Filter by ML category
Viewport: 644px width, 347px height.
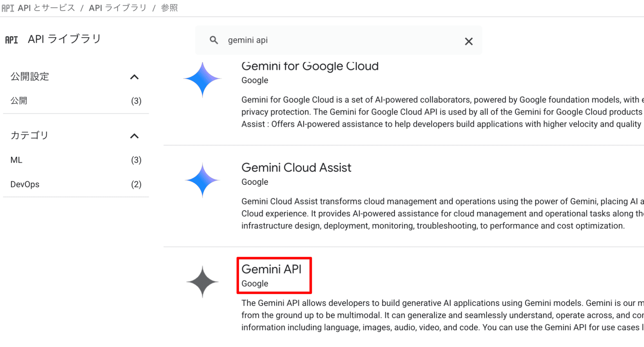coord(76,160)
